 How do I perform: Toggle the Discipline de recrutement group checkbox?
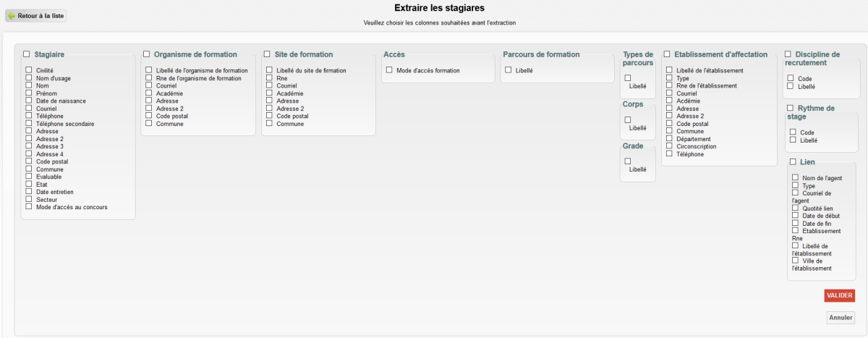(788, 54)
